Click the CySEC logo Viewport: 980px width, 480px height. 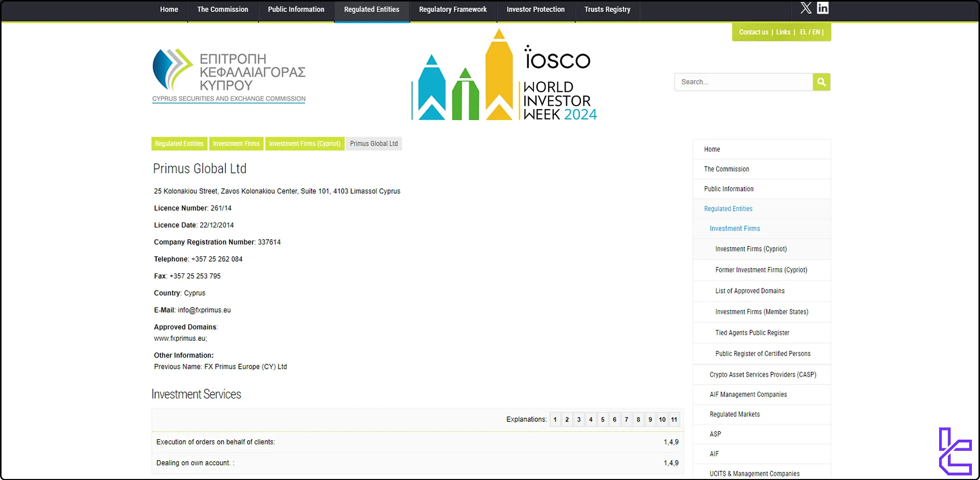coord(229,76)
